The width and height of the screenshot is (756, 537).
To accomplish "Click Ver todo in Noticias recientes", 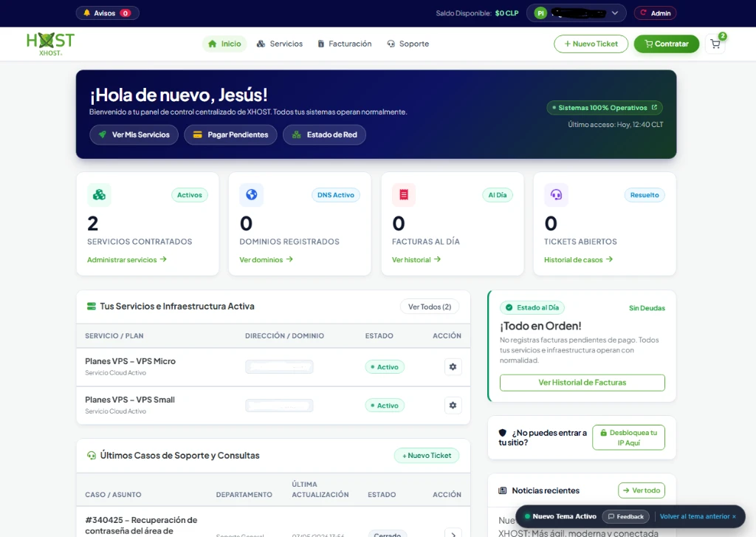I will tap(642, 490).
